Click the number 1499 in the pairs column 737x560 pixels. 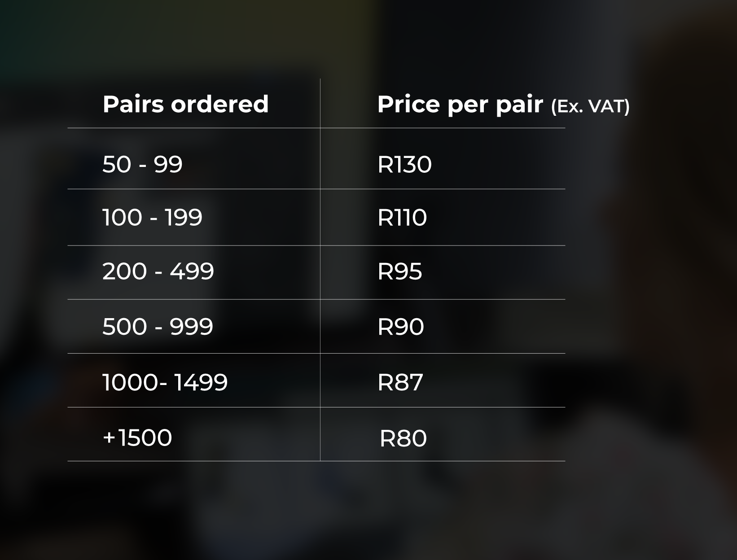tap(201, 382)
